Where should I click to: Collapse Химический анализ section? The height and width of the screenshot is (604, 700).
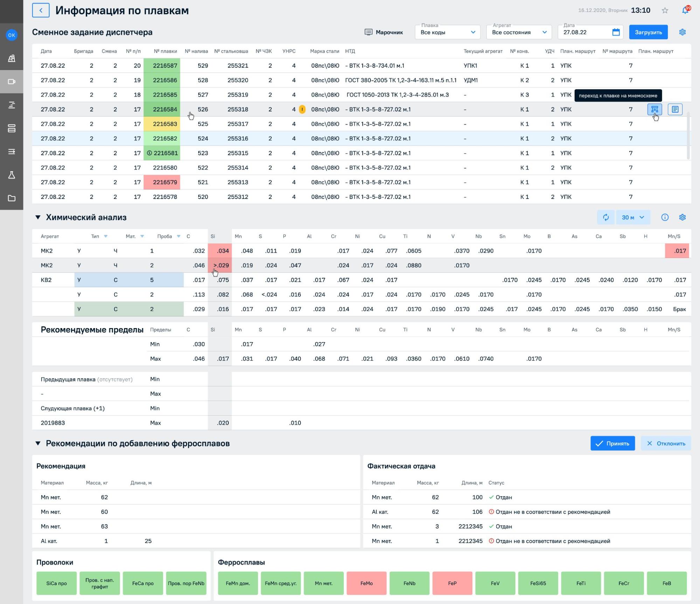(x=38, y=217)
